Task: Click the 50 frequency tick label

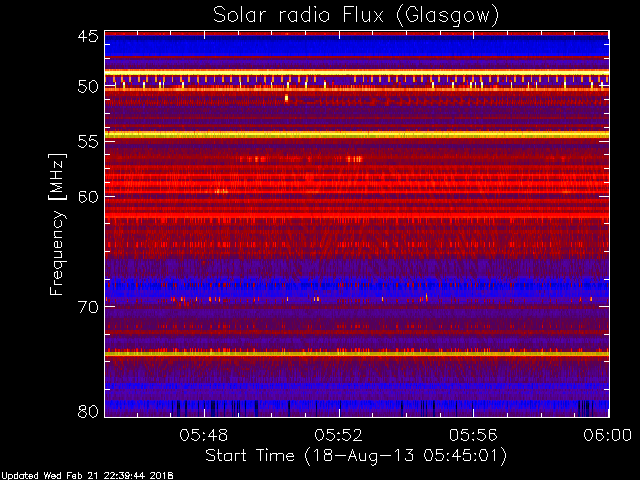Action: [x=88, y=87]
